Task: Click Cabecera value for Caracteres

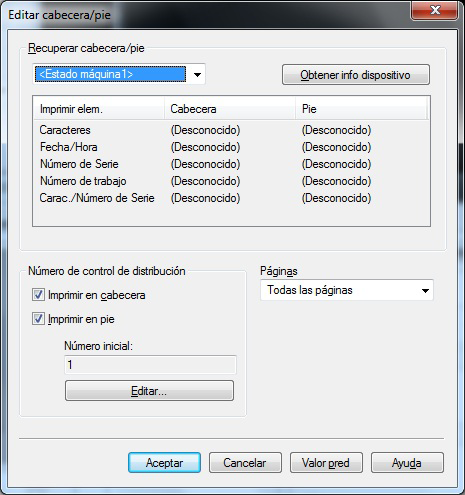Action: point(205,130)
